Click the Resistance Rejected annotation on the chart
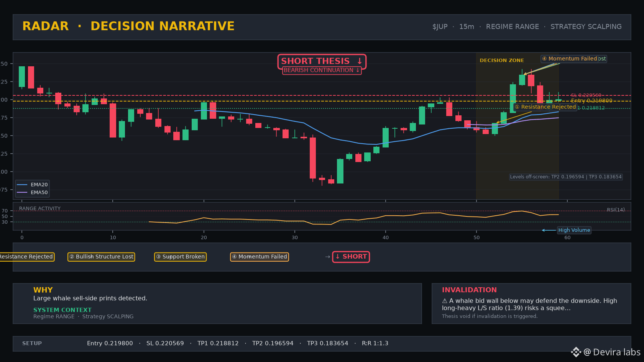This screenshot has width=644, height=362. pos(545,107)
